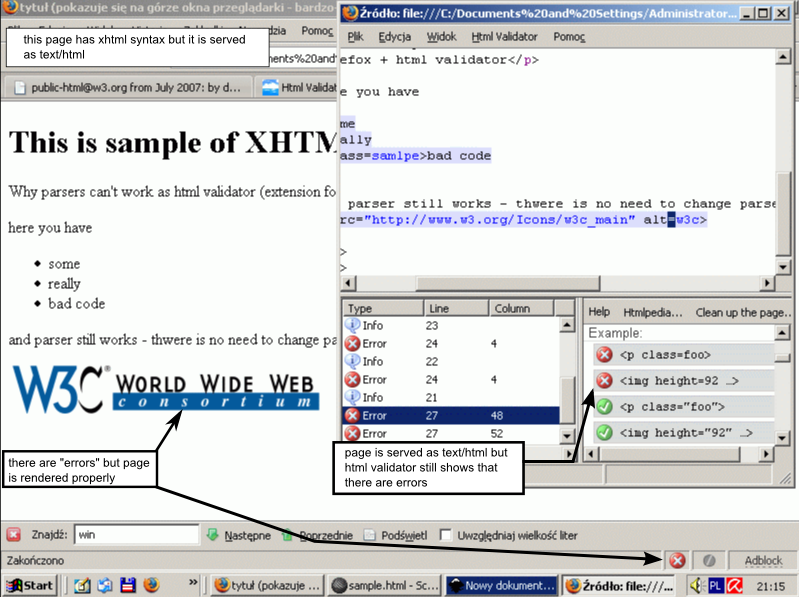Select the Error row at column 52
This screenshot has height=597, width=799.
click(x=451, y=433)
